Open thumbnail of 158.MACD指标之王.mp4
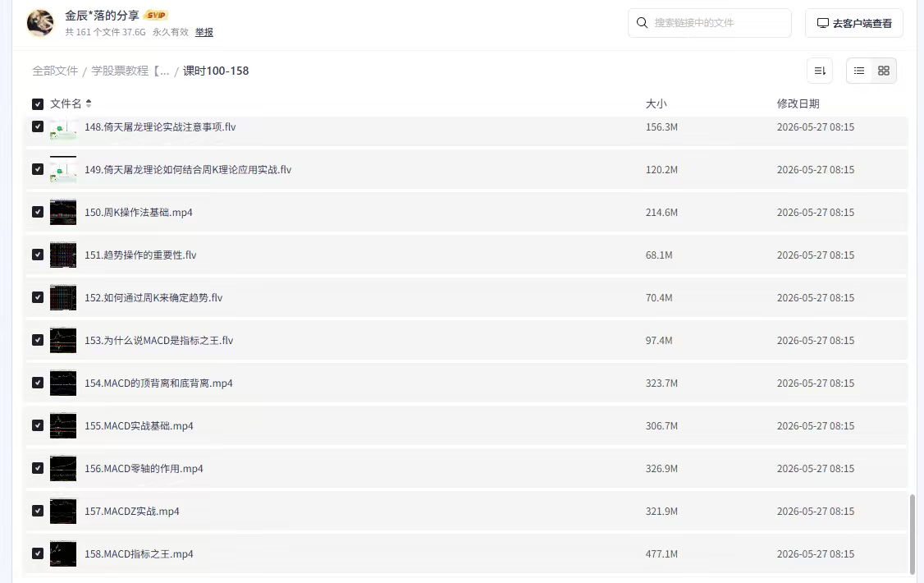Screen dimensions: 924x583 (x=63, y=554)
